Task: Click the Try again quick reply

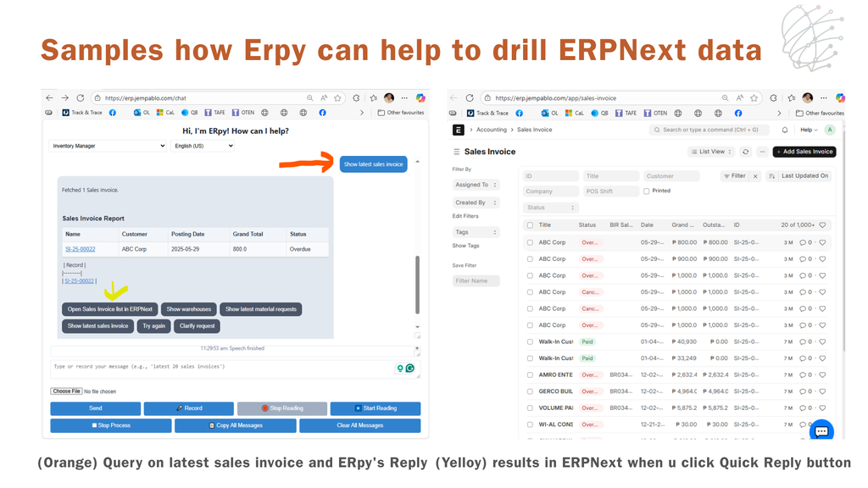Action: [x=154, y=326]
